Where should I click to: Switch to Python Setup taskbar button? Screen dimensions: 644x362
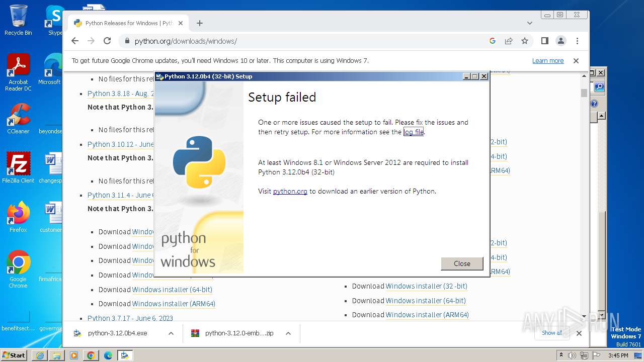coord(125,355)
